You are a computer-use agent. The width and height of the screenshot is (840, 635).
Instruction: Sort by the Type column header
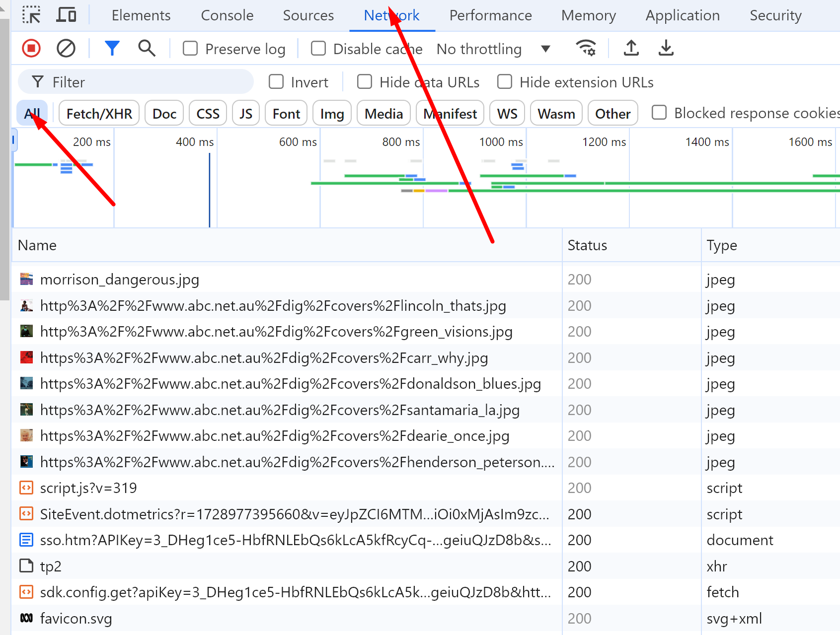770,245
